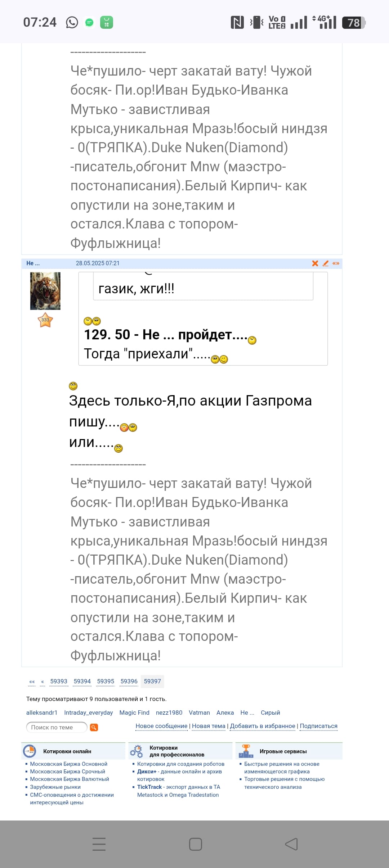Tap the Android home square button
The image size is (389, 868).
[195, 844]
